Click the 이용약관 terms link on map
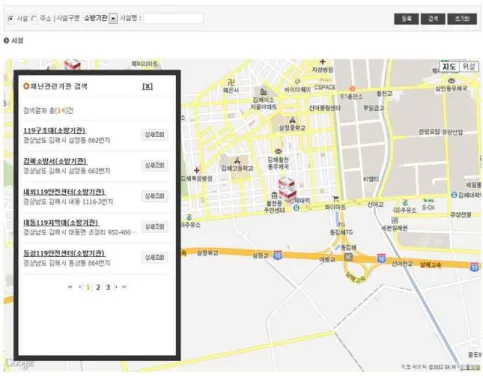 click(470, 367)
